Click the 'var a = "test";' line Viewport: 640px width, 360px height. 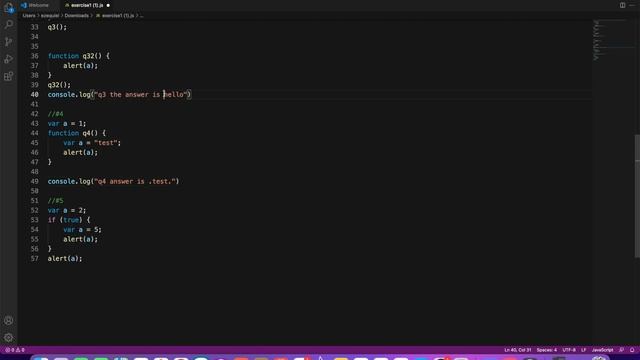[92, 143]
